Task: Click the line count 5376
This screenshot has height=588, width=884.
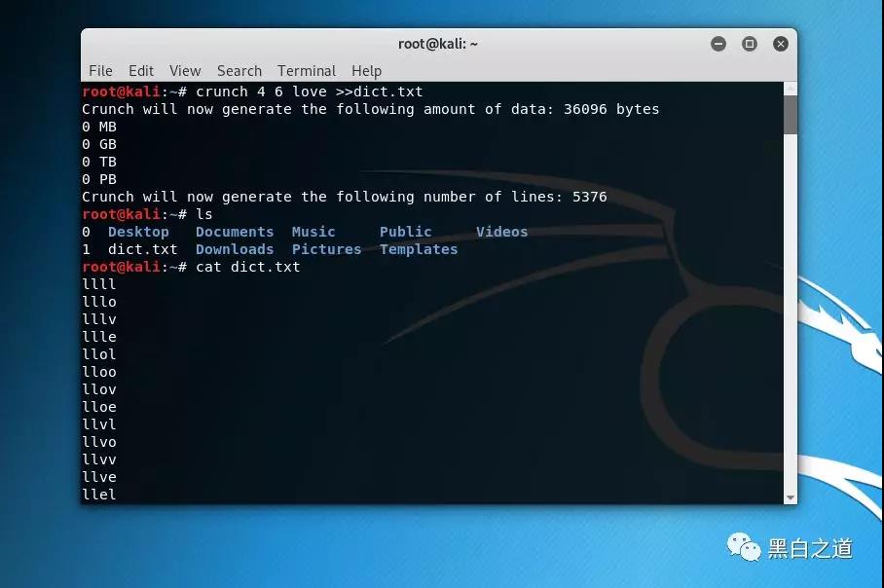Action: pos(590,197)
